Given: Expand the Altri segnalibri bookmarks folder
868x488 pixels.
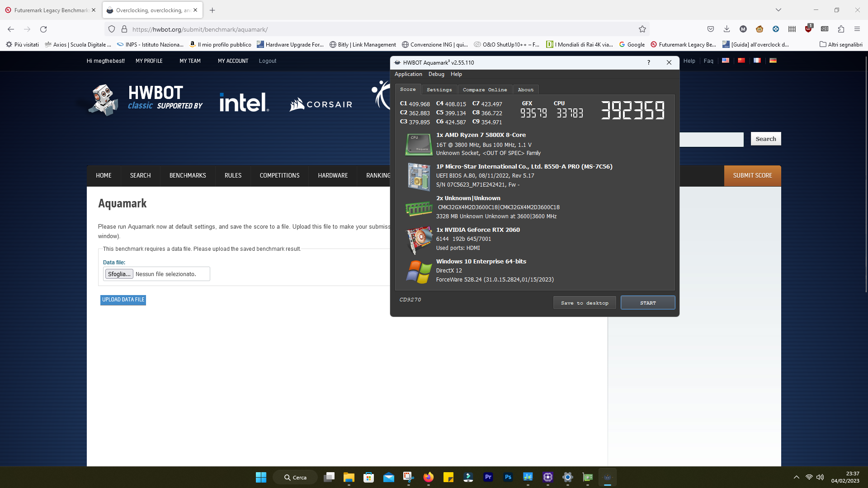Looking at the screenshot, I should (841, 44).
